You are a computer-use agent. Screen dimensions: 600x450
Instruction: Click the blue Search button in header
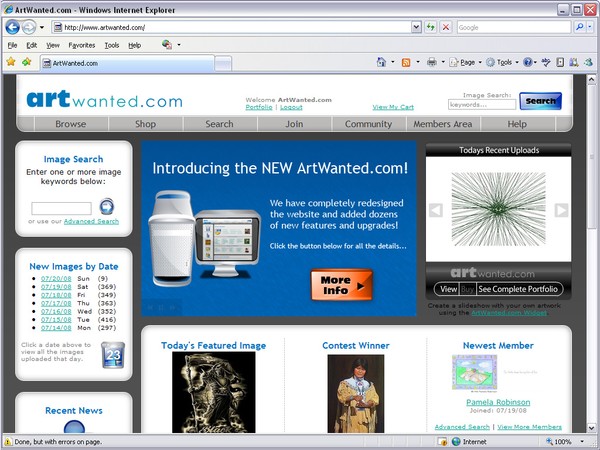(x=540, y=101)
